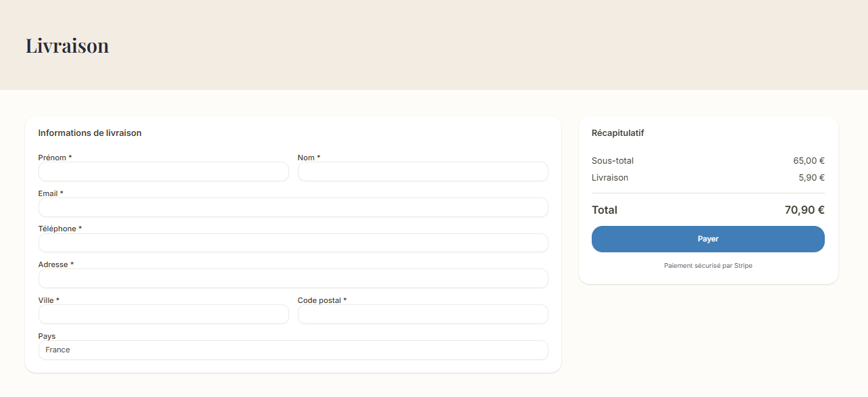Click the Récapitulatif panel header

coord(617,133)
